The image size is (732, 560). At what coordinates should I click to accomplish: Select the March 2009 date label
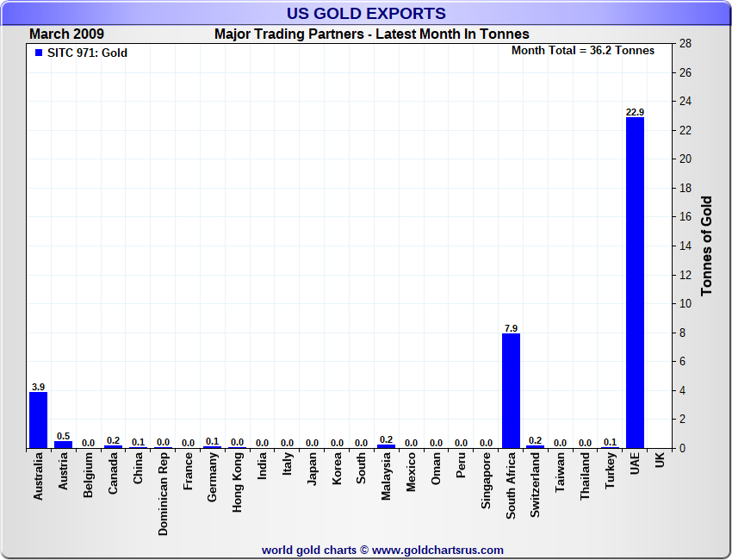[66, 34]
